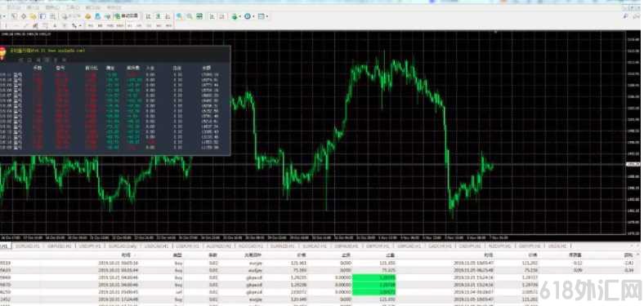The height and width of the screenshot is (306, 644).
Task: Switch to the bar chart type icon
Action: click(148, 16)
